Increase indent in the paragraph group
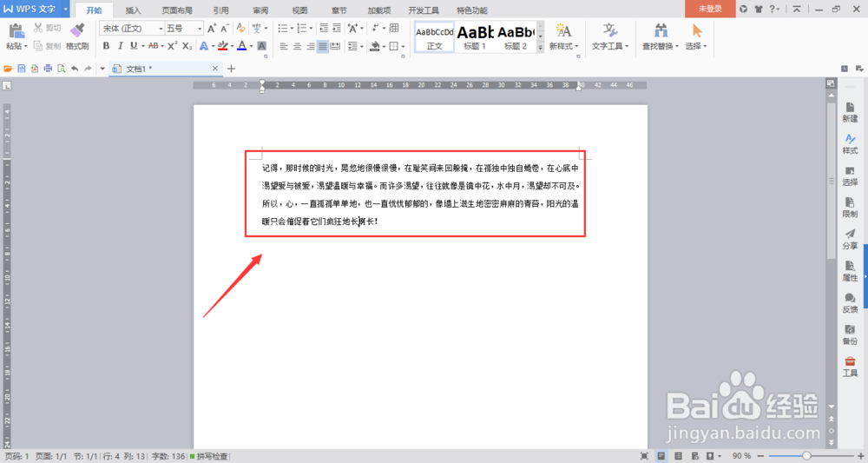The height and width of the screenshot is (463, 868). coord(337,29)
